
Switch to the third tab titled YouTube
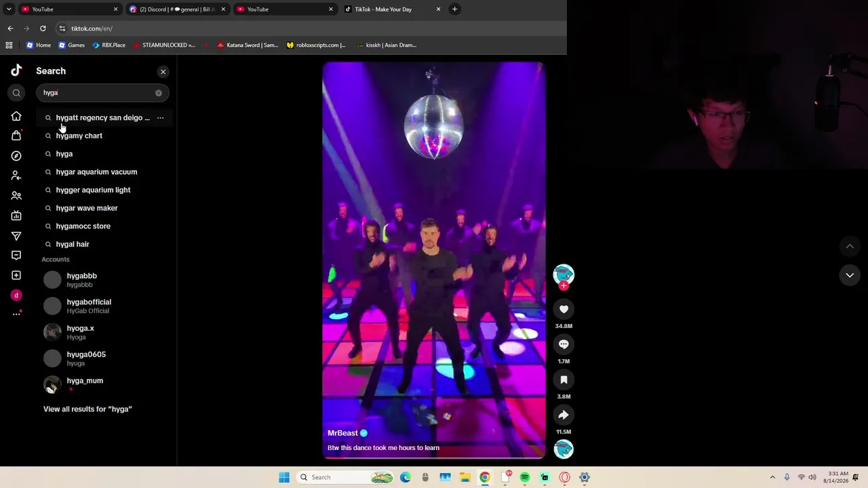285,9
